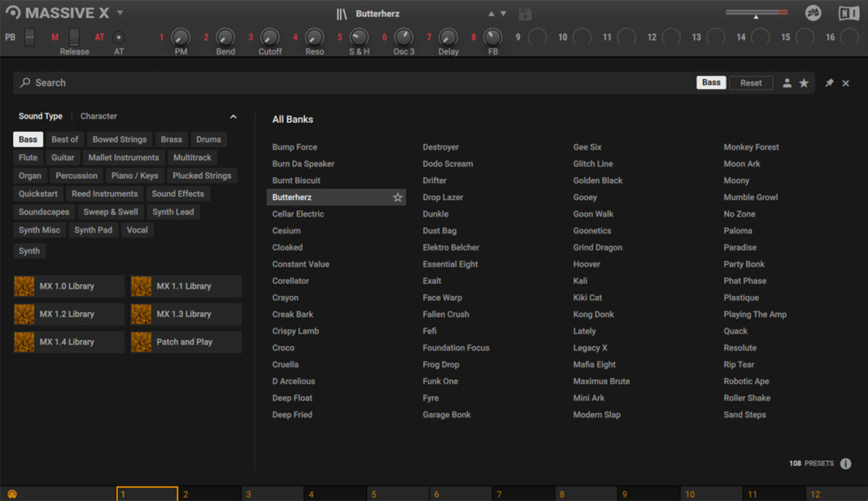Image resolution: width=868 pixels, height=501 pixels.
Task: Favorite Butterherz with its star icon
Action: point(397,197)
